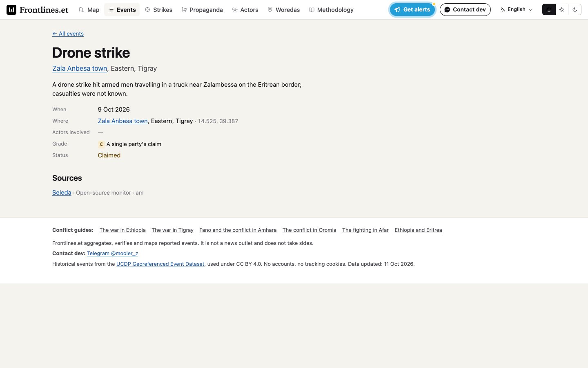The height and width of the screenshot is (368, 588).
Task: Open Fano and the conflict in Amhara guide
Action: click(238, 230)
